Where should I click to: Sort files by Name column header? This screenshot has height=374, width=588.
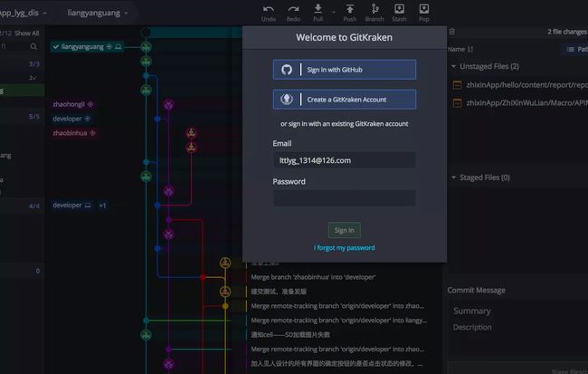[460, 49]
